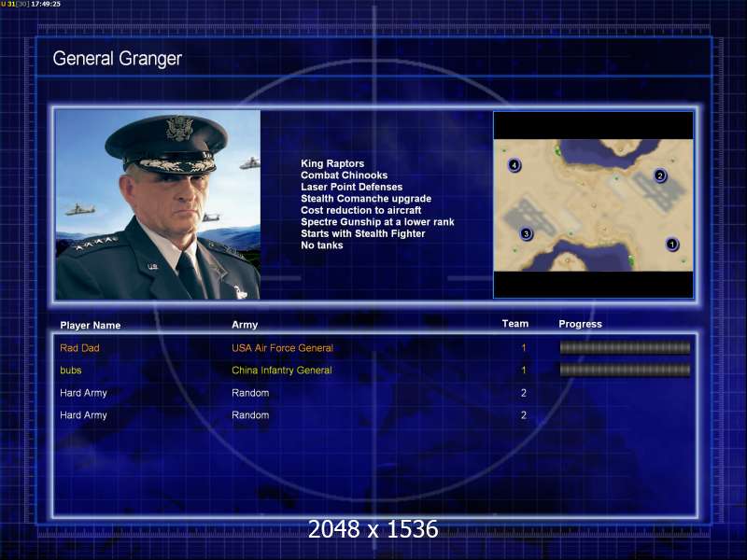Click bubs' loading progress bar
Image resolution: width=747 pixels, height=560 pixels.
(x=625, y=370)
